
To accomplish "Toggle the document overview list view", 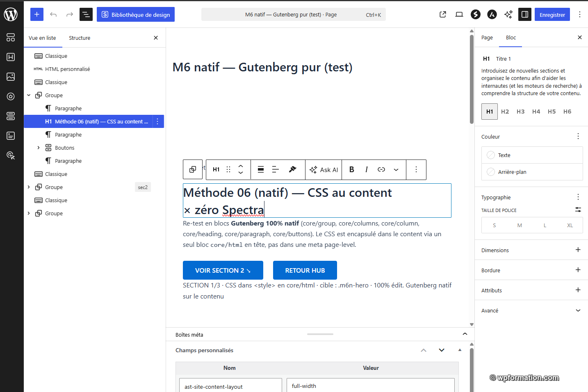I will click(x=86, y=14).
